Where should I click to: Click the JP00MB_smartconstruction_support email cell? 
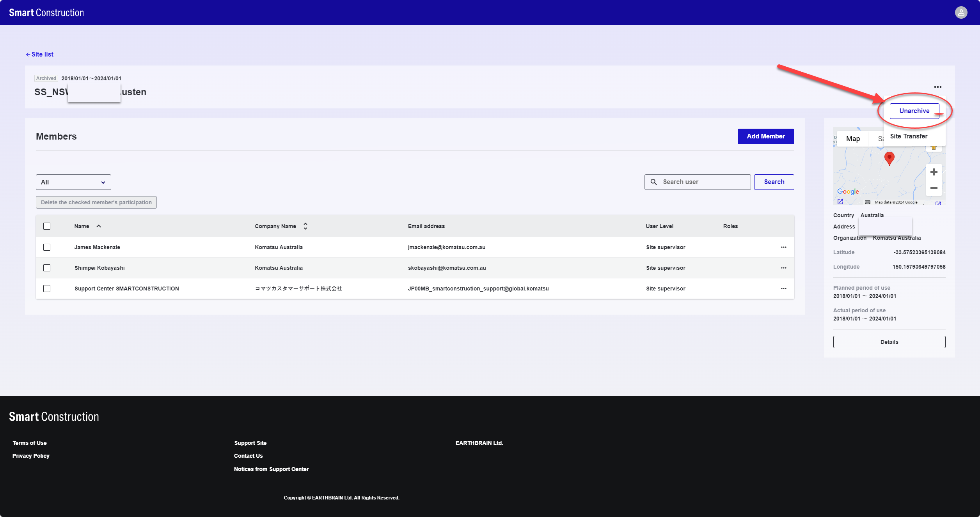pos(478,289)
